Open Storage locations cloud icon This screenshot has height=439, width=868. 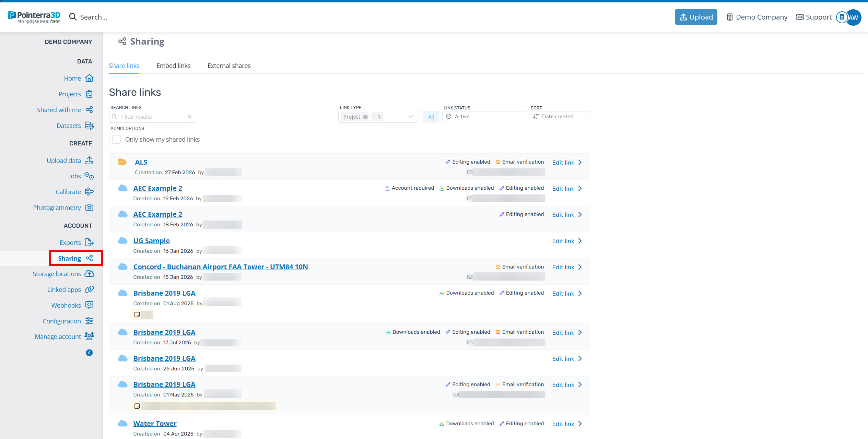[89, 274]
